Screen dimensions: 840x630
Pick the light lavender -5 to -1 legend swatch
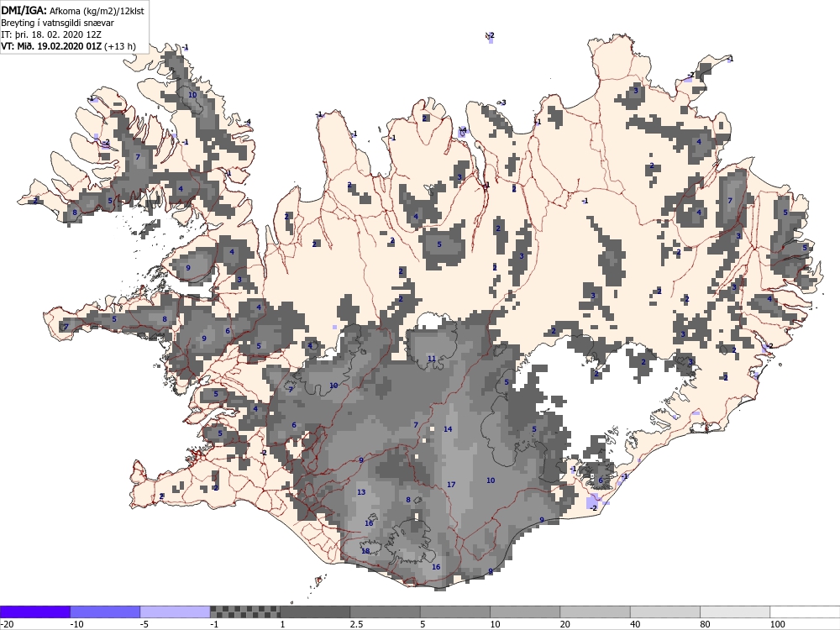click(176, 612)
